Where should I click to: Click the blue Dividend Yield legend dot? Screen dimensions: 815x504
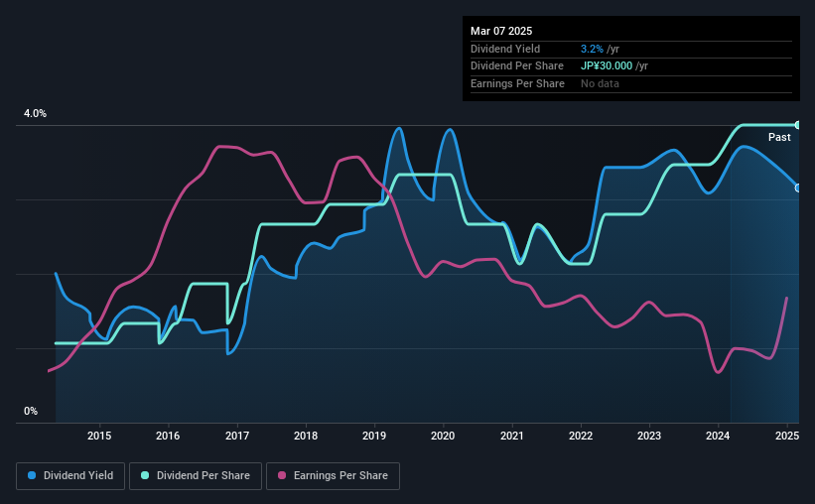[x=32, y=475]
